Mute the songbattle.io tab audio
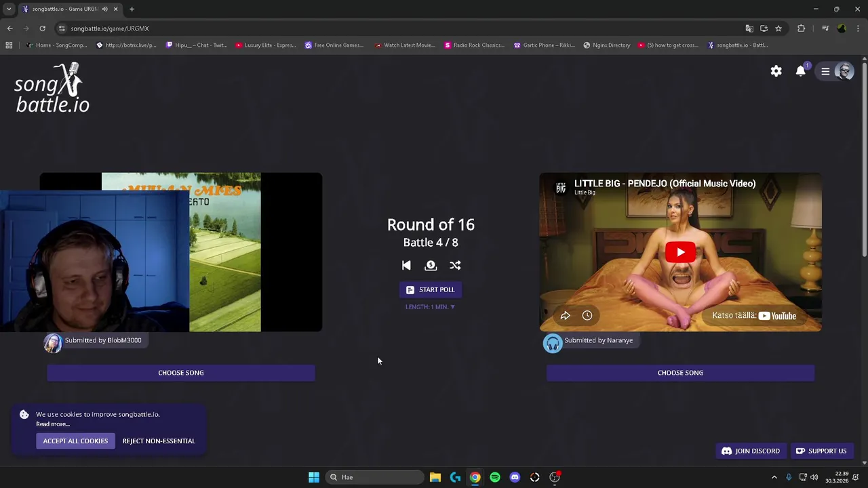Image resolution: width=868 pixels, height=488 pixels. pos(104,9)
